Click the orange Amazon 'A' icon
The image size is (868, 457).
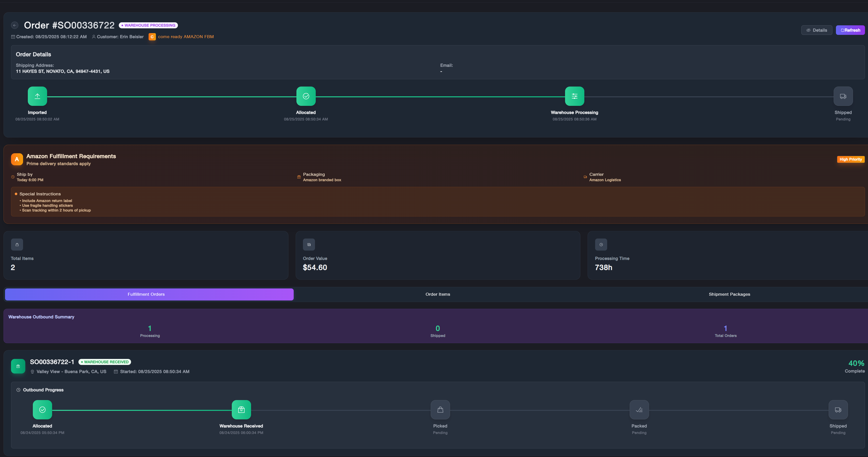coord(17,159)
